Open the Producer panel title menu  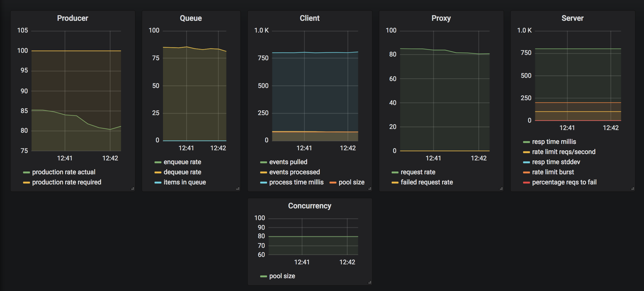click(73, 18)
